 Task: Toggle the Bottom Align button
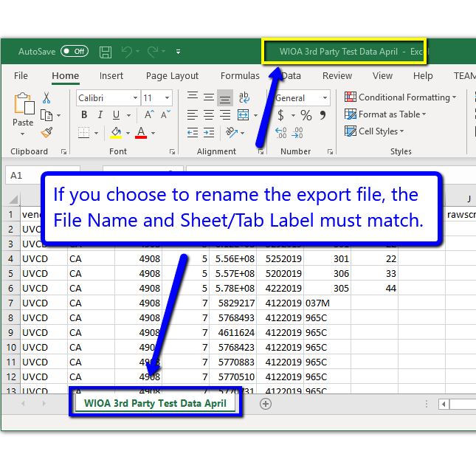(x=225, y=97)
